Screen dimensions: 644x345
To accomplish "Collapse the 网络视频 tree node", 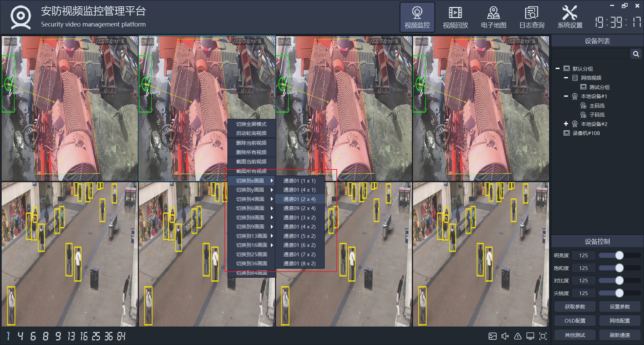I will click(566, 78).
